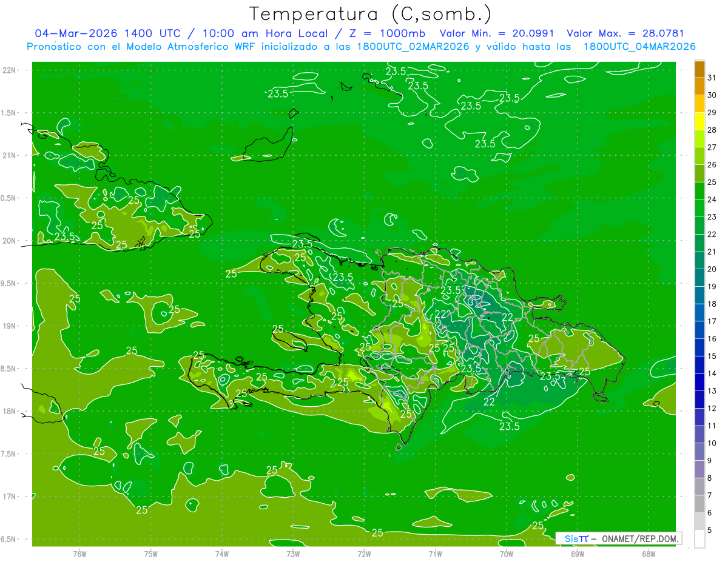Viewport: 728px width, 562px height.
Task: Click the "31" color scale label
Action: pos(712,78)
